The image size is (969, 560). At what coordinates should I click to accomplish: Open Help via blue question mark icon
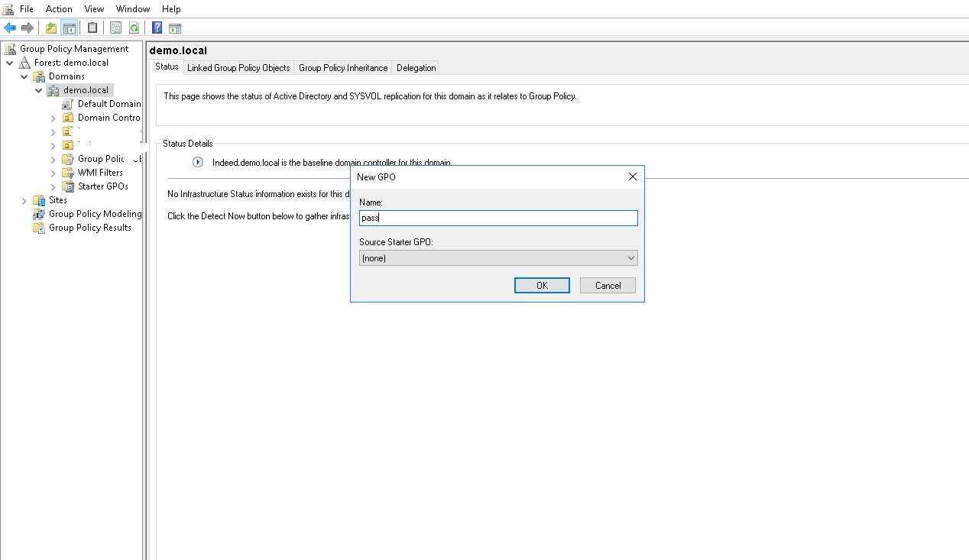[157, 28]
